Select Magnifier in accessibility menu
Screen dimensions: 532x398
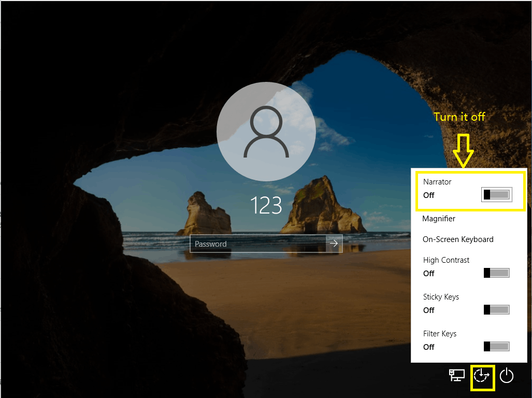click(439, 219)
